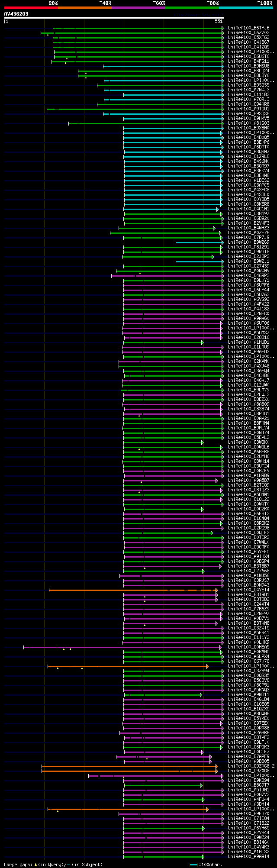Select label UniRef100_B7APF9
This screenshot has height=868, width=277.
point(248,756)
